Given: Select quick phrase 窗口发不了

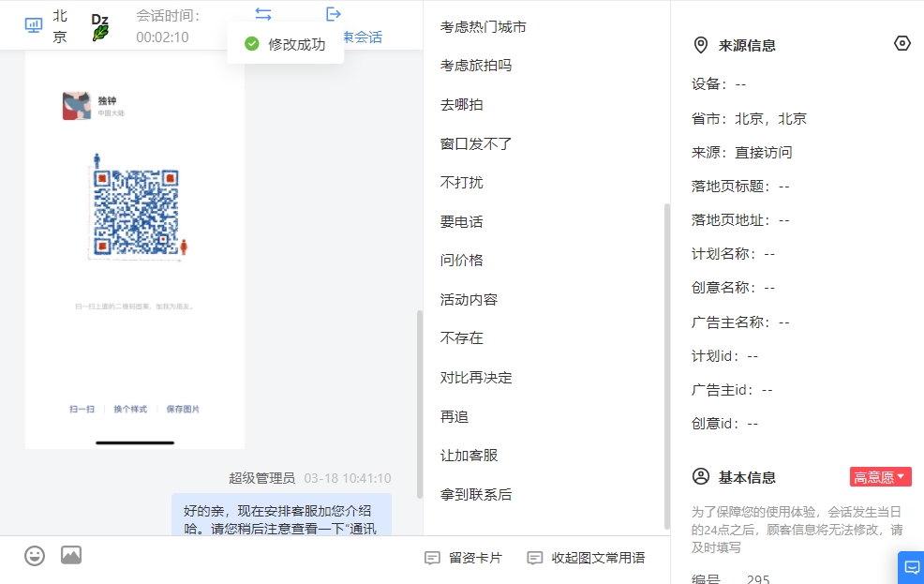Looking at the screenshot, I should click(476, 143).
